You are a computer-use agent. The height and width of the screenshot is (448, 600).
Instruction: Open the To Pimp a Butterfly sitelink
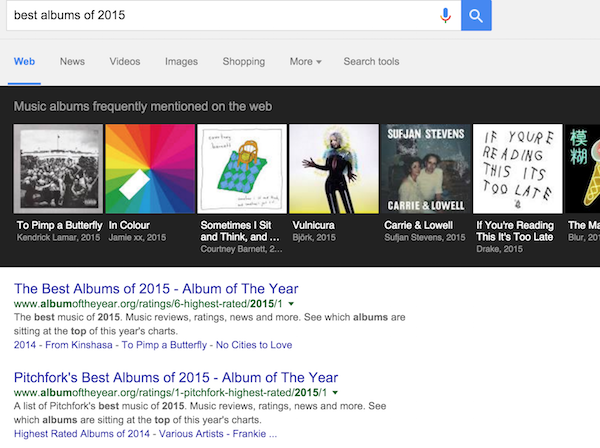pyautogui.click(x=164, y=345)
